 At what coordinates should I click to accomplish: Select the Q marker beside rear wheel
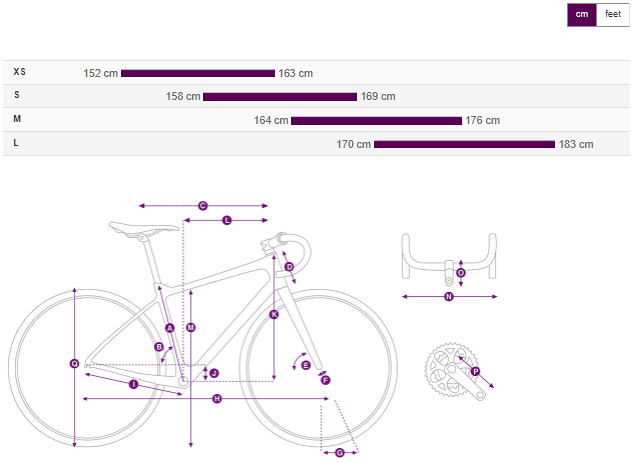pos(74,363)
